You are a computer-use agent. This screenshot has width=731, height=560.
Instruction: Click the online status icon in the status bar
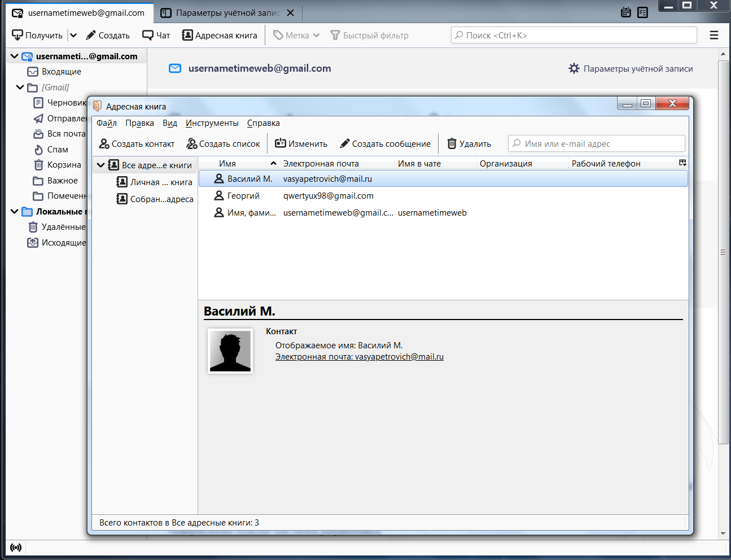(x=16, y=548)
